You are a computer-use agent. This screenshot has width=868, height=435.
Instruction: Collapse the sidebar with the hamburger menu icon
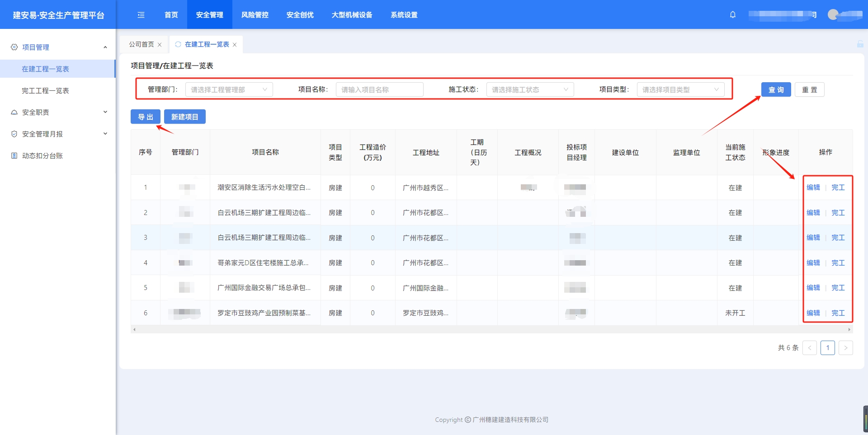pyautogui.click(x=141, y=15)
